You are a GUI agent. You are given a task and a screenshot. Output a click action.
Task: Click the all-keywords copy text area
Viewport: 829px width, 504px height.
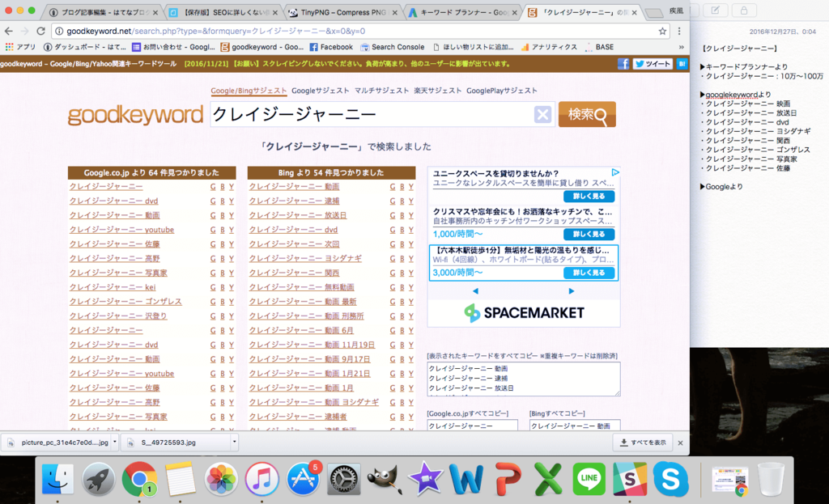524,379
